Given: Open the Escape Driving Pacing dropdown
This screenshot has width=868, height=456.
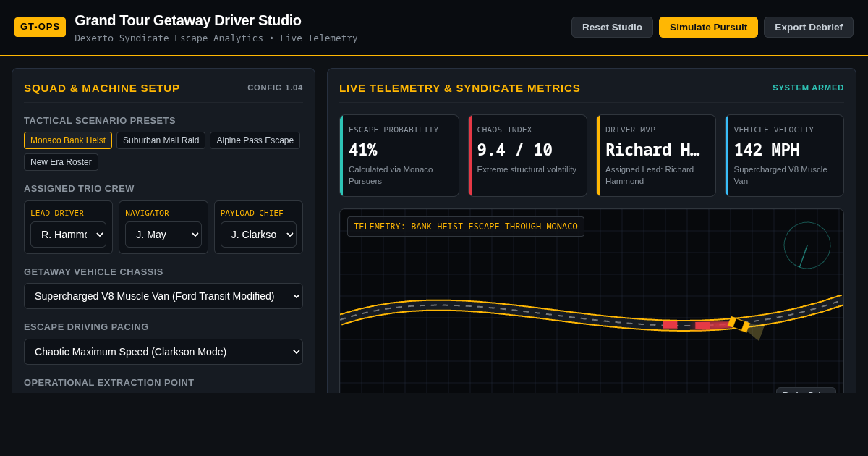Looking at the screenshot, I should 163,352.
